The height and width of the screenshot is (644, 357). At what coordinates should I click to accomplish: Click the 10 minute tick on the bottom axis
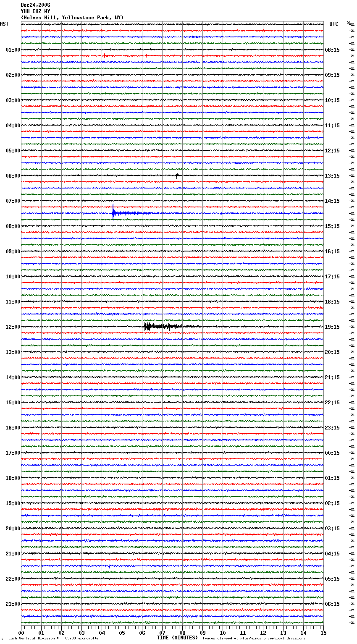pyautogui.click(x=223, y=633)
